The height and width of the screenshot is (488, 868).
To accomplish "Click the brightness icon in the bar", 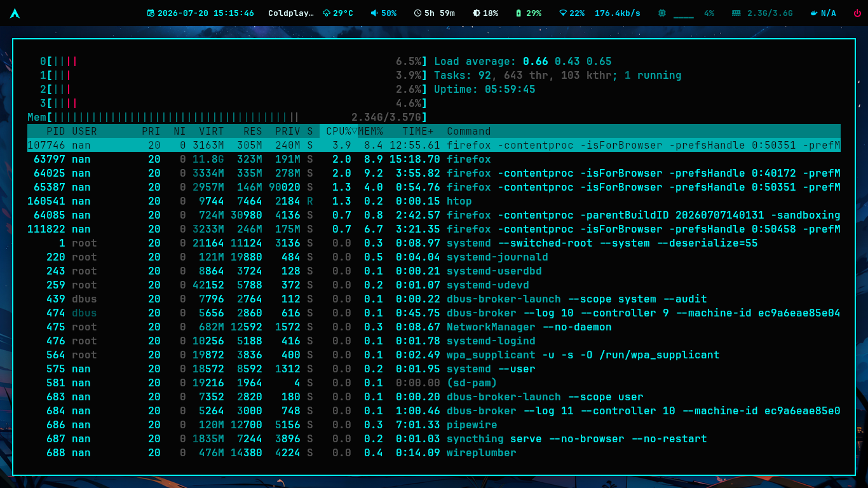I will (477, 13).
